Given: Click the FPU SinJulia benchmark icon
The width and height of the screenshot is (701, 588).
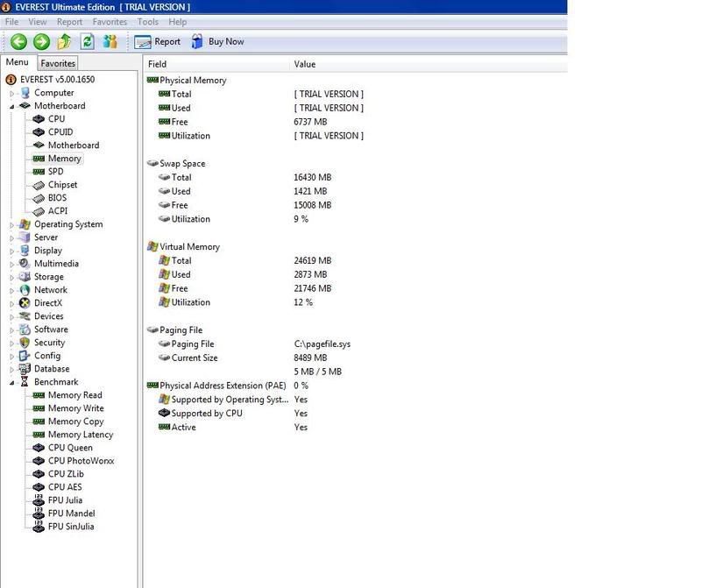Looking at the screenshot, I should [39, 527].
